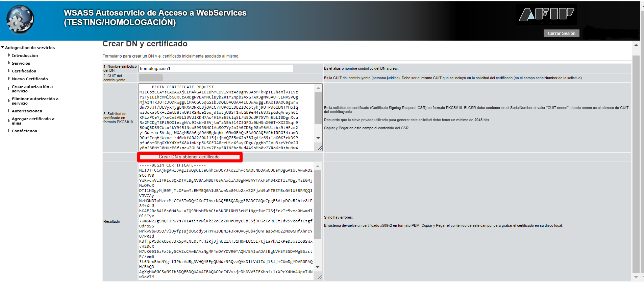Click inside the CSR PKCS#10 text area
644x287 pixels.
pos(226,117)
